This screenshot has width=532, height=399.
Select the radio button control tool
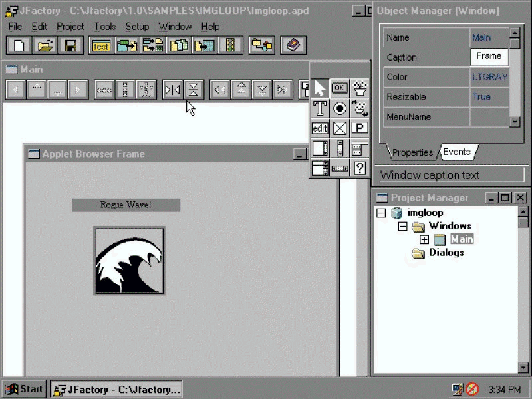[340, 108]
